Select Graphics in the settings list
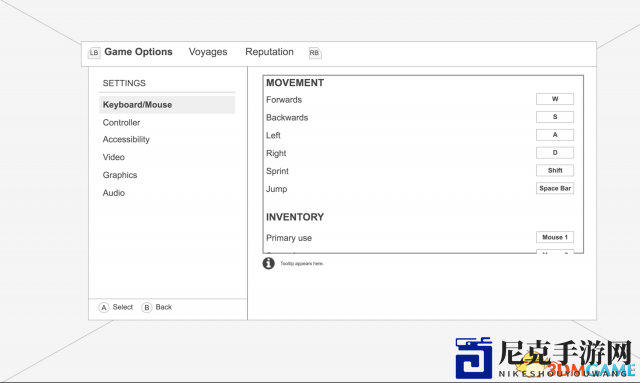The image size is (640, 383). pyautogui.click(x=120, y=175)
